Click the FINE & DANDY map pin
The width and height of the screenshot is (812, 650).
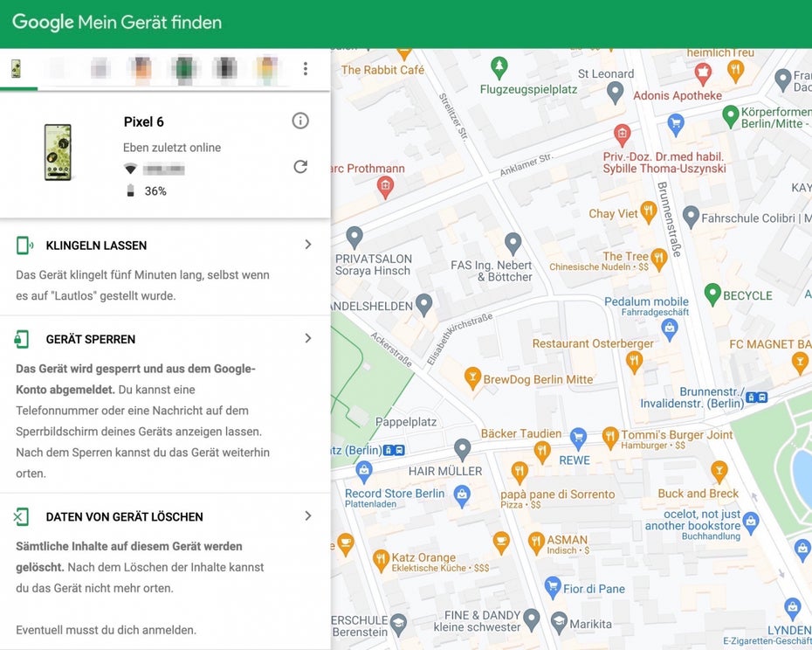[532, 619]
